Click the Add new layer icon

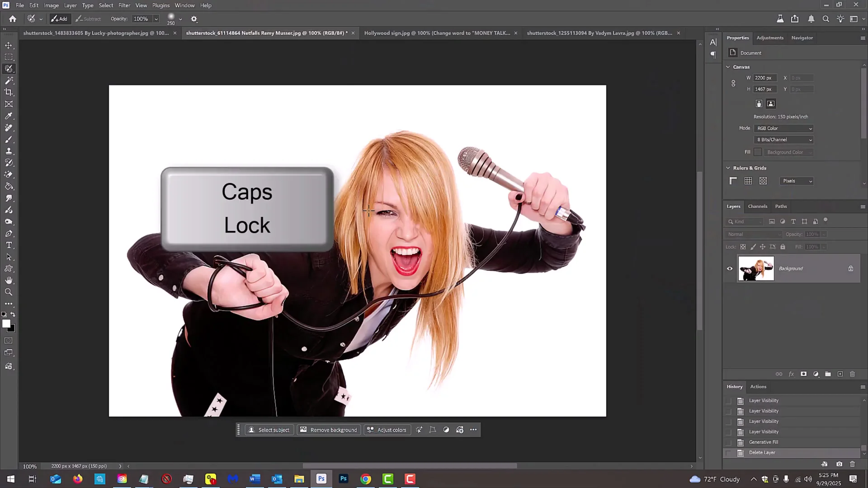840,374
